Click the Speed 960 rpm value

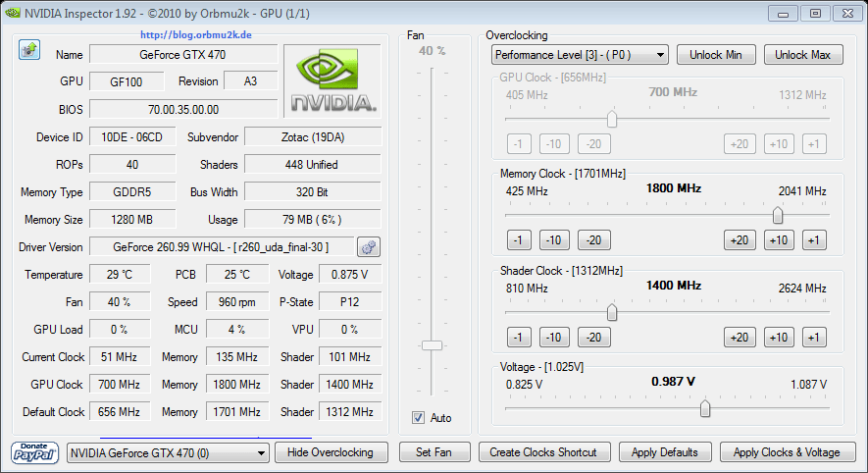pyautogui.click(x=237, y=302)
